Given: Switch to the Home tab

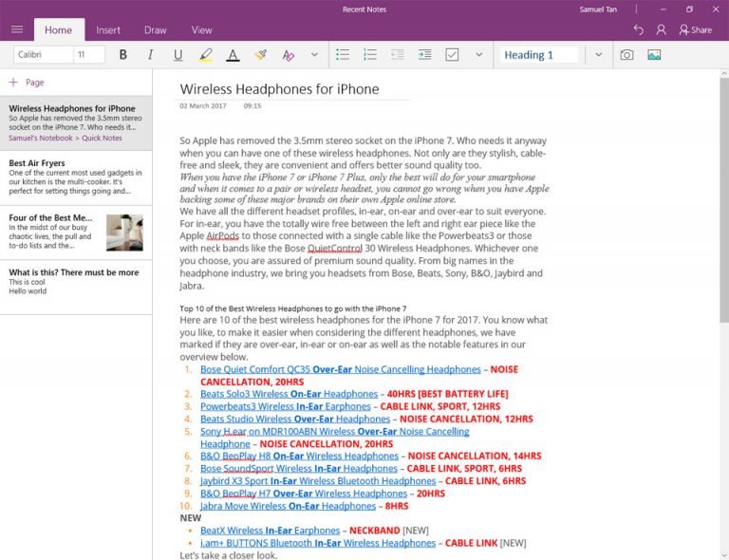Looking at the screenshot, I should pyautogui.click(x=59, y=30).
